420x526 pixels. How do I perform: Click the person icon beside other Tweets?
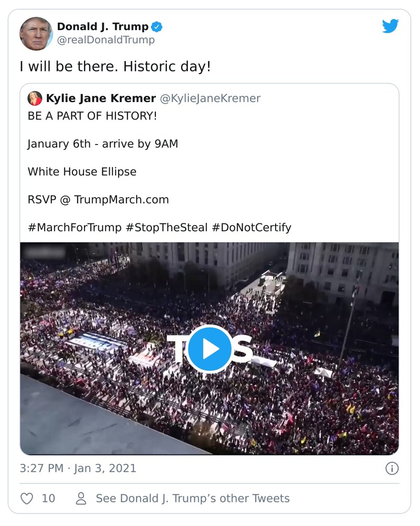(x=81, y=498)
